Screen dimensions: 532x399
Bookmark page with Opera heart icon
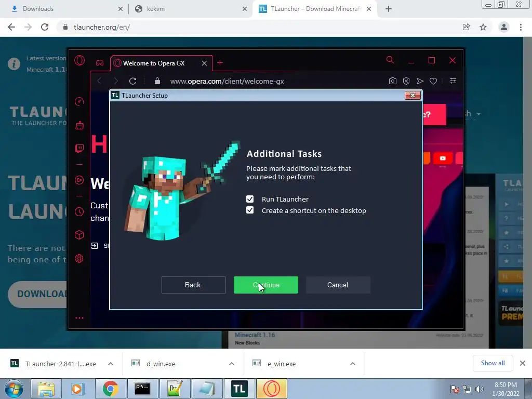433,81
